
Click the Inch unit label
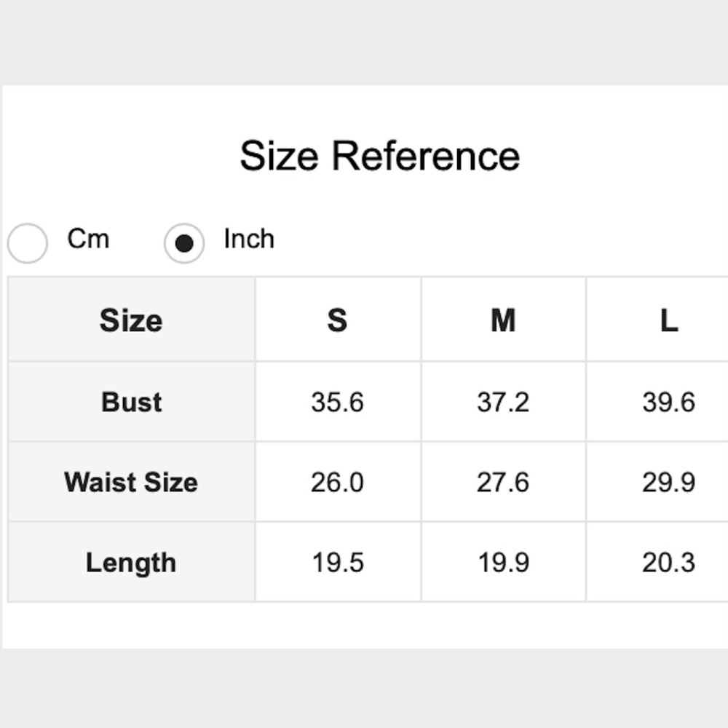(x=249, y=239)
